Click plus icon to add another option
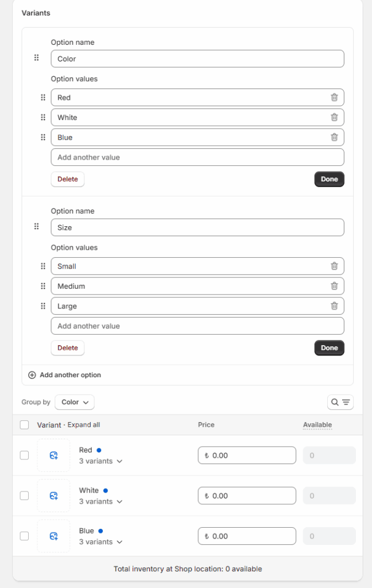The image size is (372, 588). 32,375
